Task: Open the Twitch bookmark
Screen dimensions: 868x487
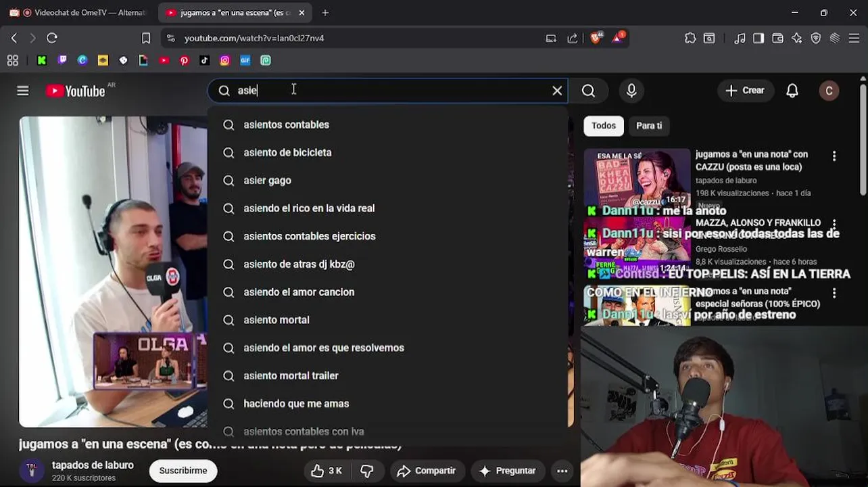Action: 62,60
